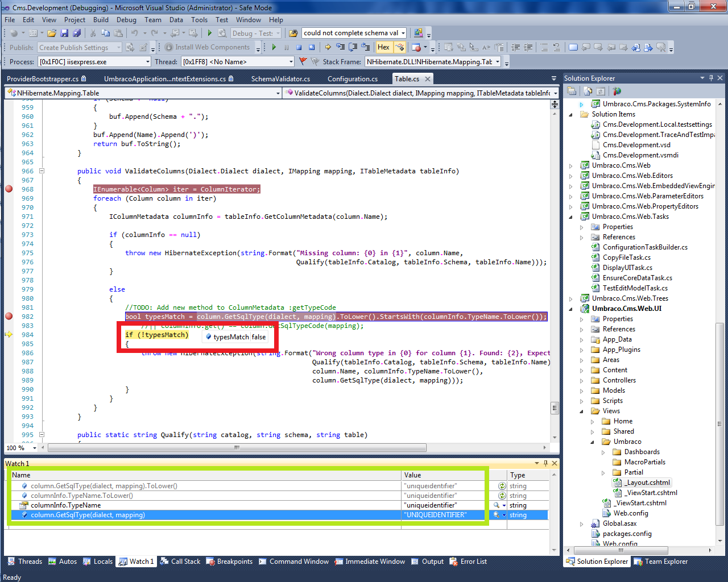Viewport: 728px width, 582px height.
Task: Copy selection with the toolbar copy icon
Action: click(x=105, y=33)
